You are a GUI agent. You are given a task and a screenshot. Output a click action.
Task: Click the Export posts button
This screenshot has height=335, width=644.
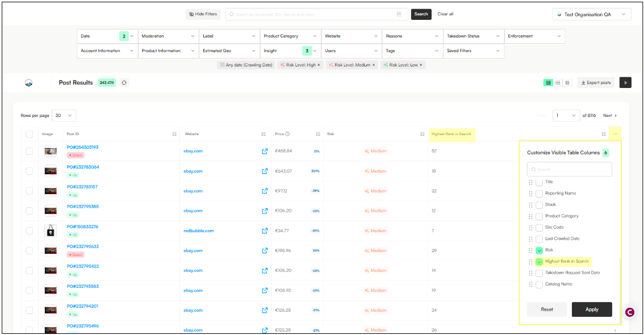click(596, 82)
